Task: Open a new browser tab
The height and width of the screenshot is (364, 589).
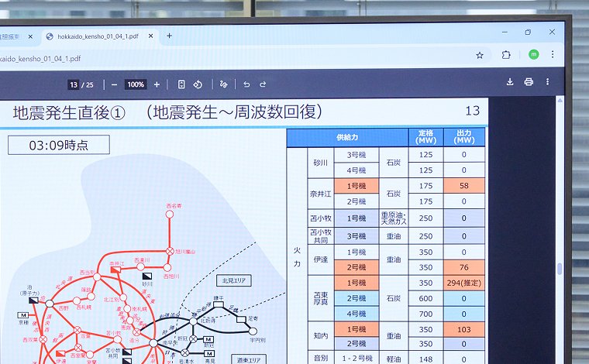Action: (x=170, y=36)
